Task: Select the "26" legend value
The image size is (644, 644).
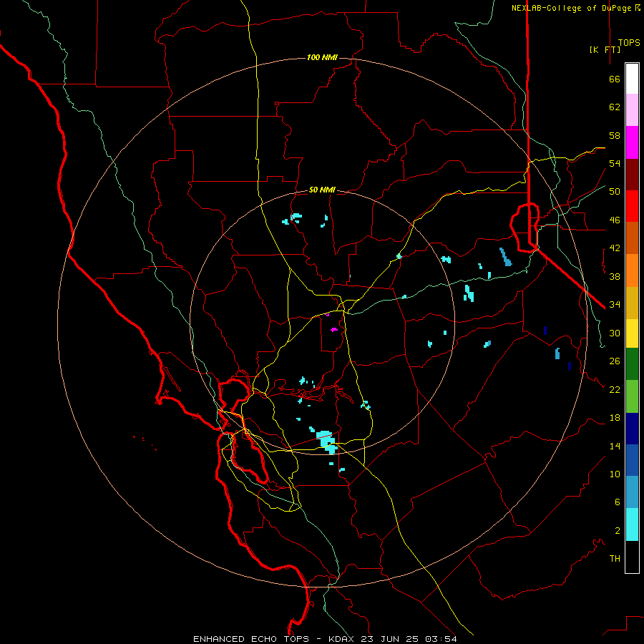Action: click(615, 361)
